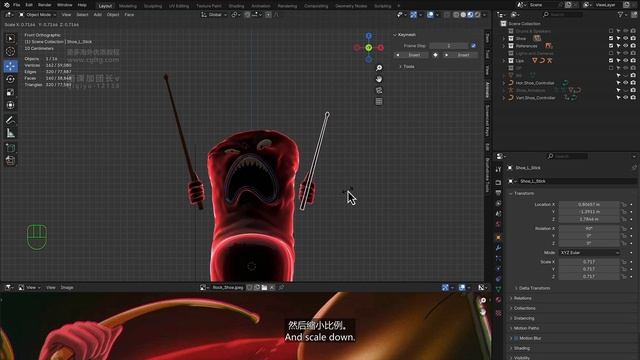Select the Transform tool in viewport toolbar

tap(11, 105)
